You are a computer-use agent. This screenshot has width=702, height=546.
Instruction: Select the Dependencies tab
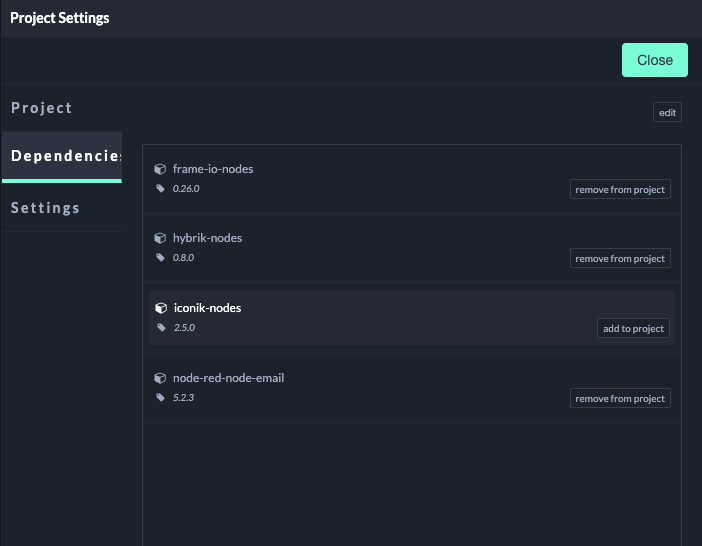tap(62, 156)
